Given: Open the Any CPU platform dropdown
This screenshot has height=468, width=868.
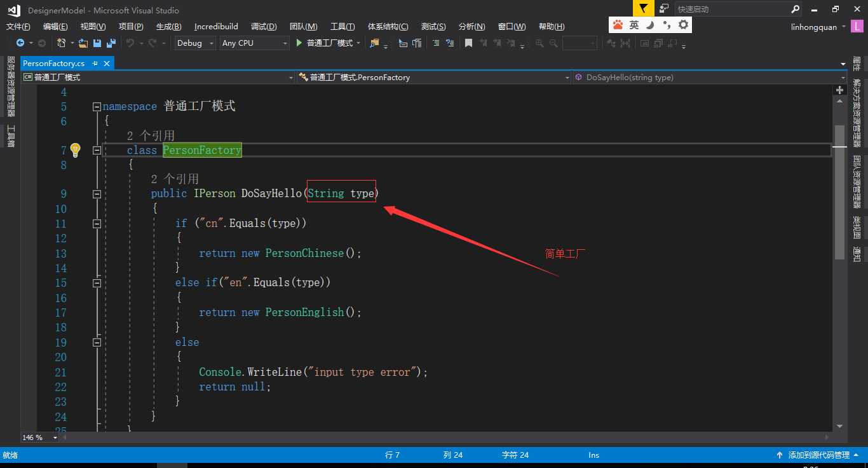Looking at the screenshot, I should 254,43.
